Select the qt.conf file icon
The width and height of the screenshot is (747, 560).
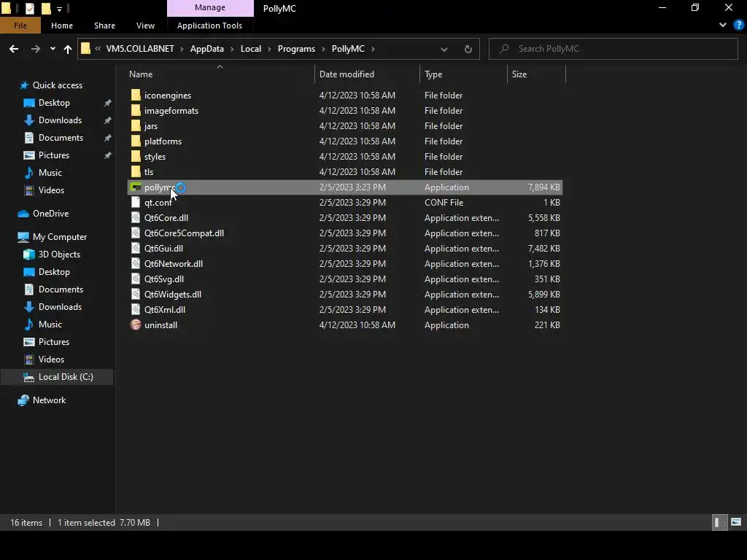pyautogui.click(x=136, y=203)
